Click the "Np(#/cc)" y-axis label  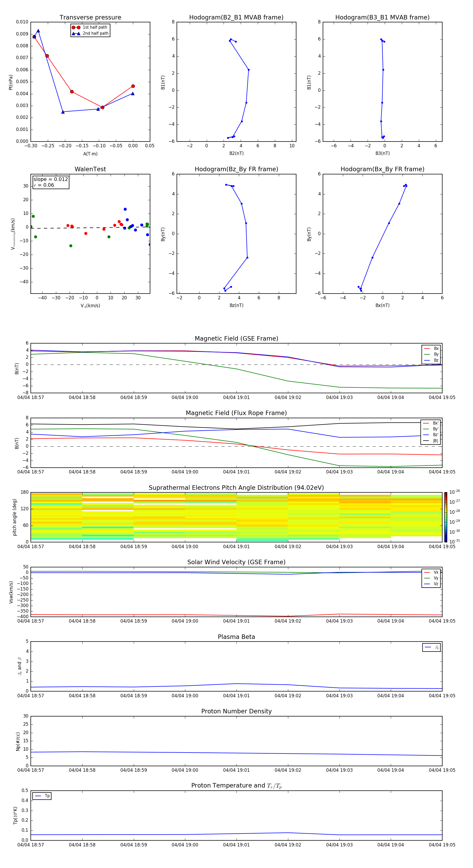click(18, 741)
